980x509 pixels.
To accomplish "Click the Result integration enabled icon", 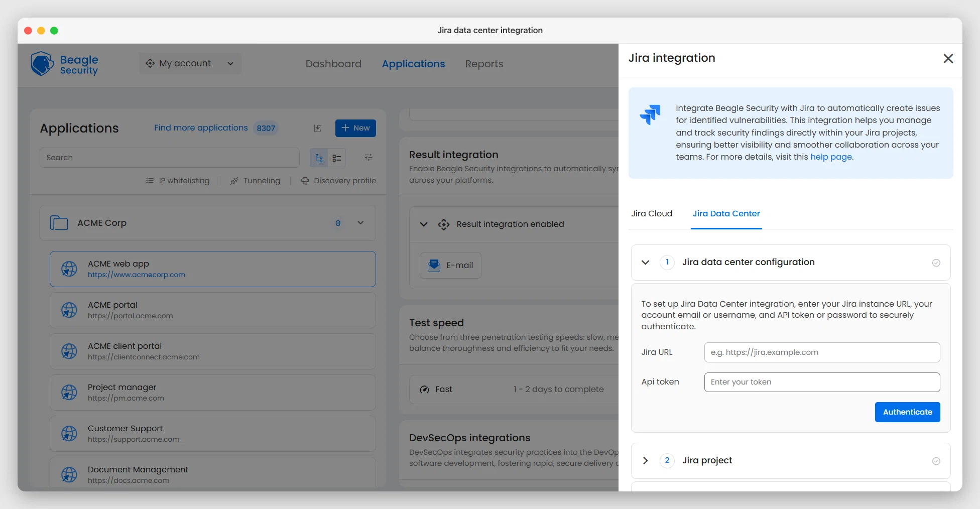I will click(444, 224).
